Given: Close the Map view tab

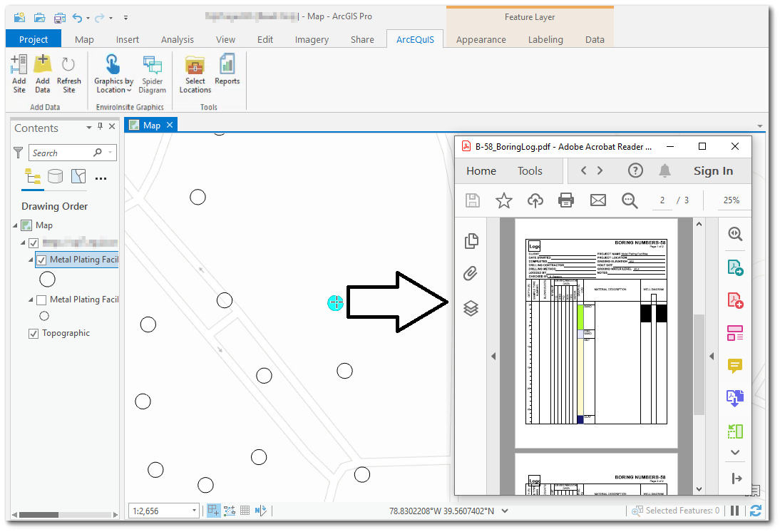Looking at the screenshot, I should (x=170, y=125).
